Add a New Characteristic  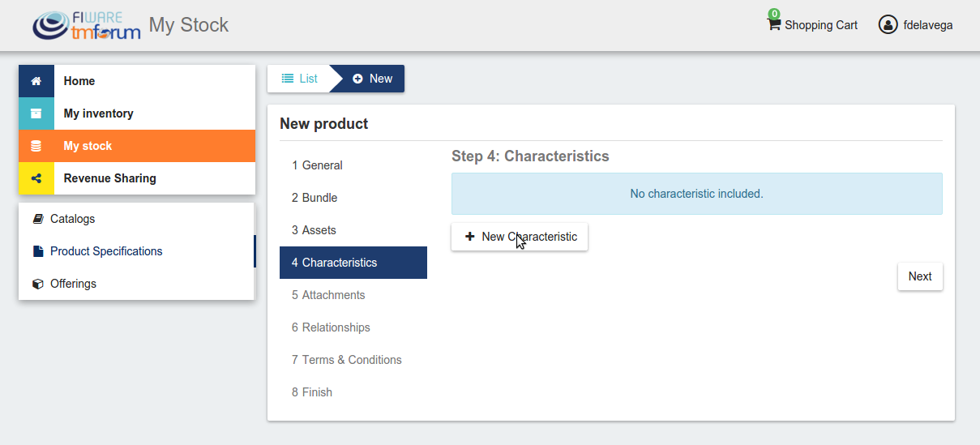tap(520, 237)
